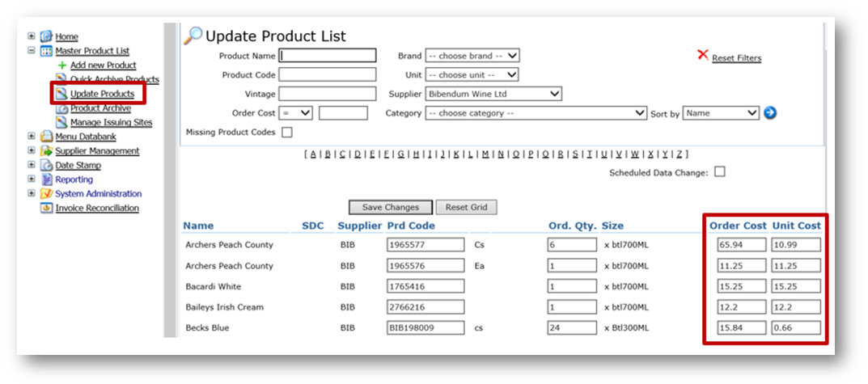Sort grid by Supplier column header

coord(360,226)
